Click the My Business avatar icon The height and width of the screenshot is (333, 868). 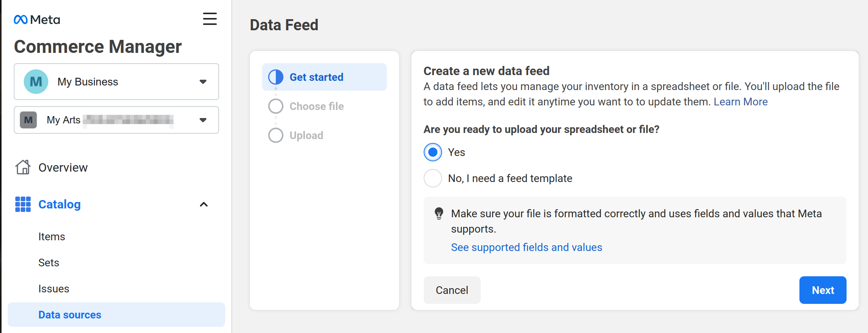click(36, 82)
